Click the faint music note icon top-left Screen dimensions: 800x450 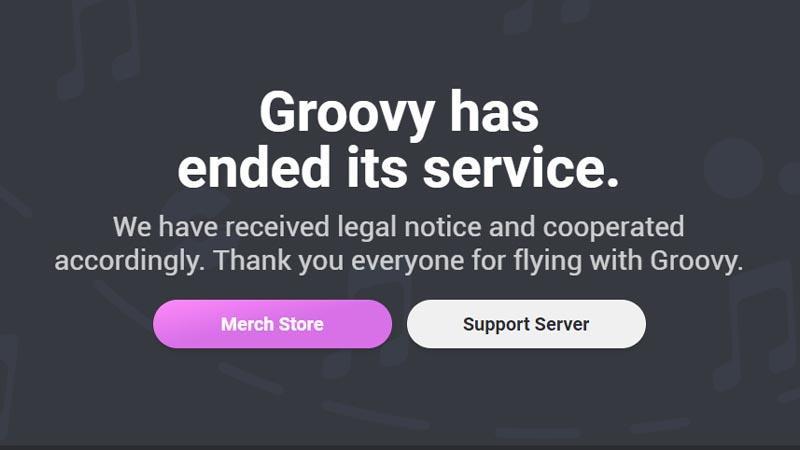click(x=99, y=48)
